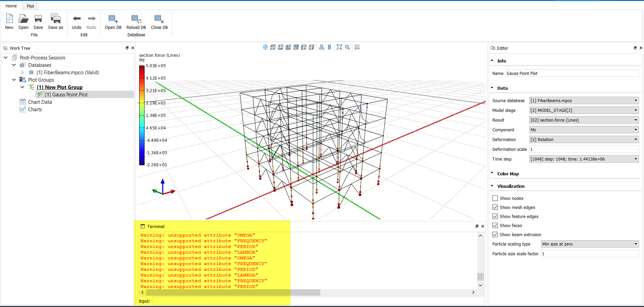Switch to perspective projection road icon
The width and height of the screenshot is (644, 307).
pyautogui.click(x=322, y=47)
